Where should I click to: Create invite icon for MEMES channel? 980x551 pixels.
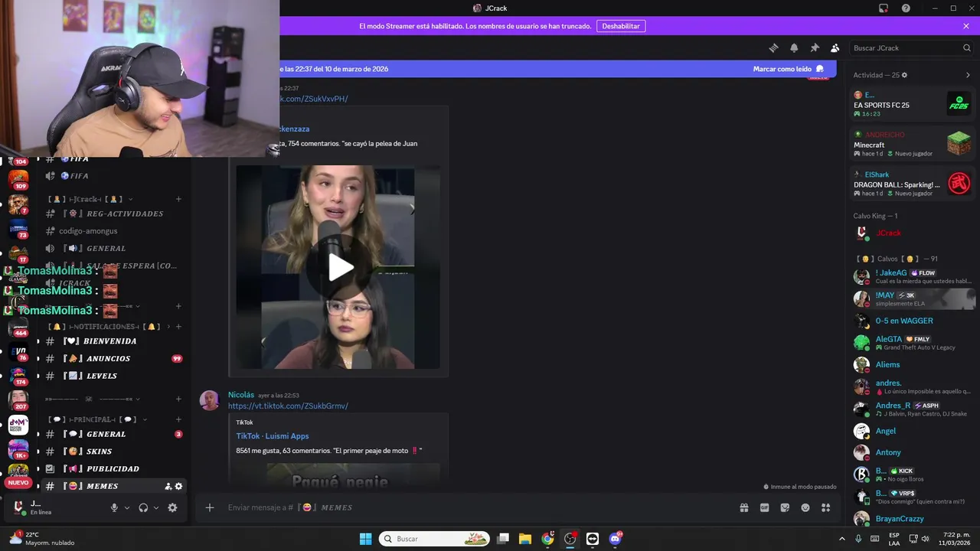pyautogui.click(x=168, y=486)
